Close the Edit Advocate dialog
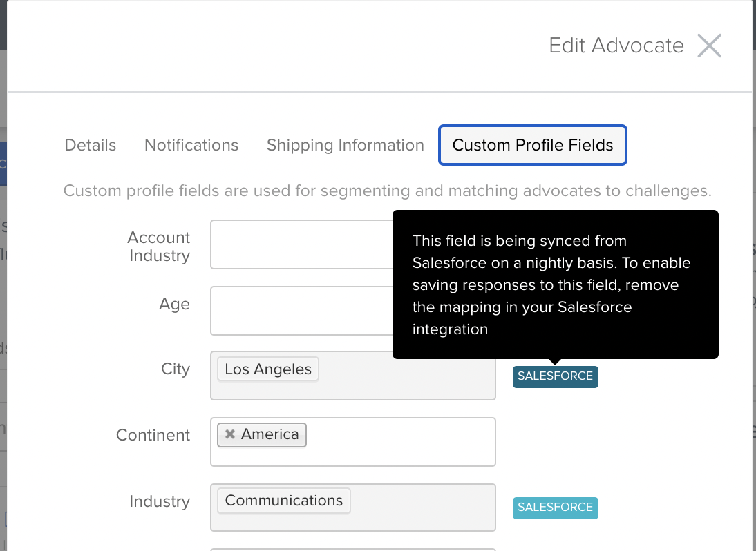 point(709,46)
